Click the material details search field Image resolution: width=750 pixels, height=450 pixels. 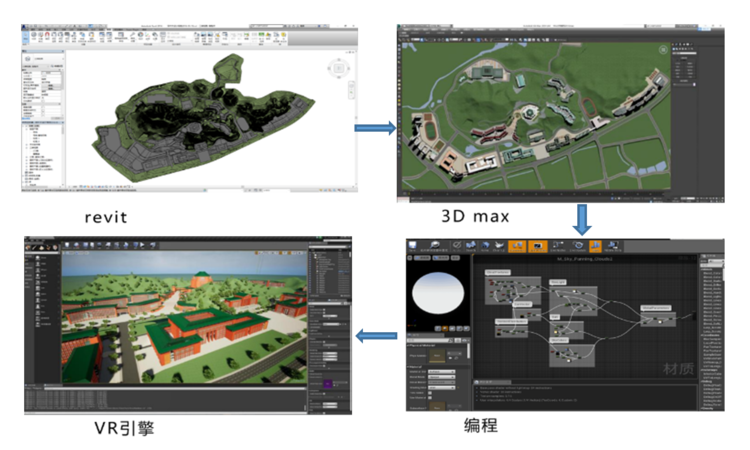[x=429, y=340]
